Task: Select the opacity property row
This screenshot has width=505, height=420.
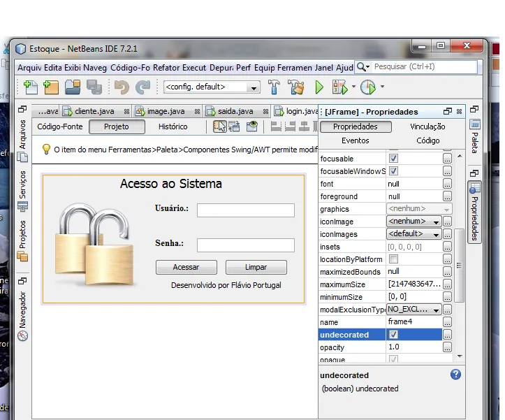Action: (x=386, y=347)
